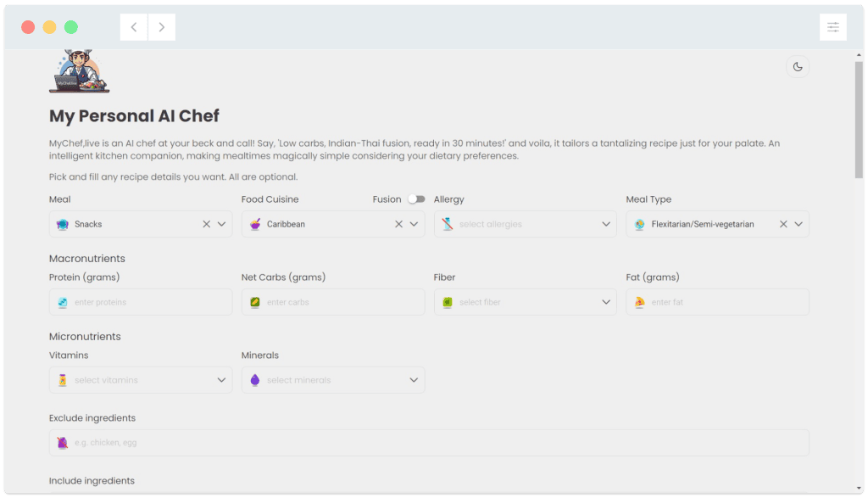Click the Fat grams input field
The width and height of the screenshot is (868, 498).
pos(717,302)
